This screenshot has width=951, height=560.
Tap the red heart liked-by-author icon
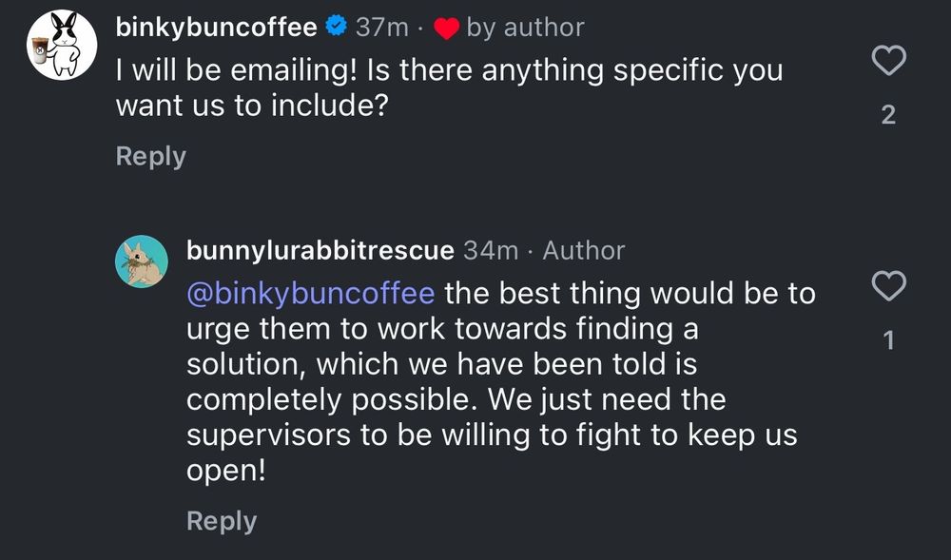click(x=446, y=28)
